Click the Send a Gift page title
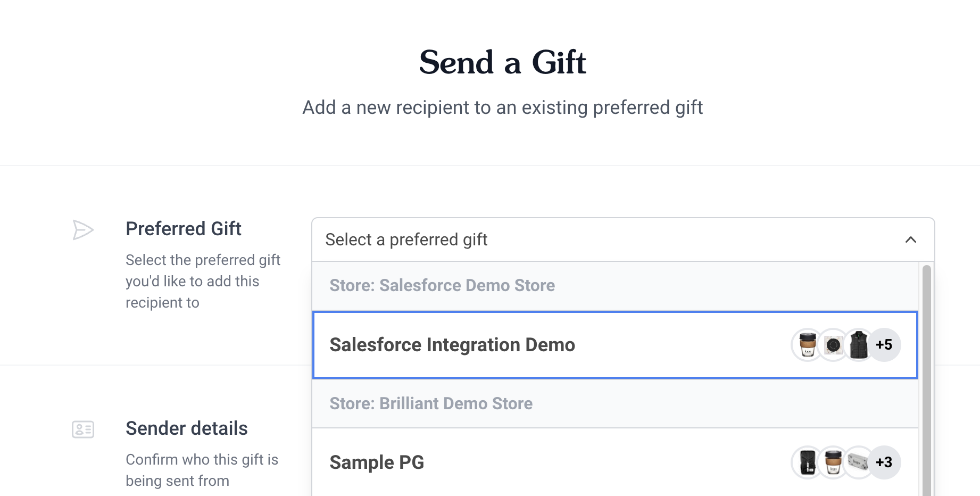 coord(503,62)
